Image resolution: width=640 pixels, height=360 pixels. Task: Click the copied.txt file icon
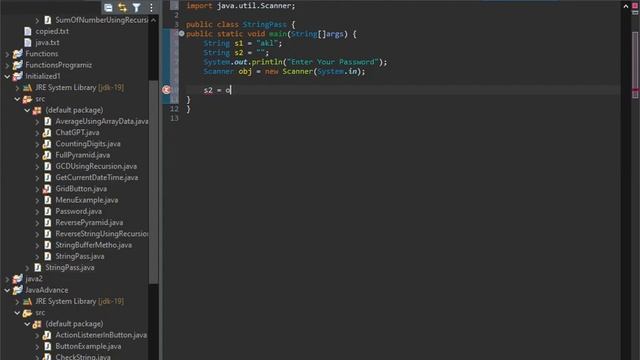click(x=28, y=31)
